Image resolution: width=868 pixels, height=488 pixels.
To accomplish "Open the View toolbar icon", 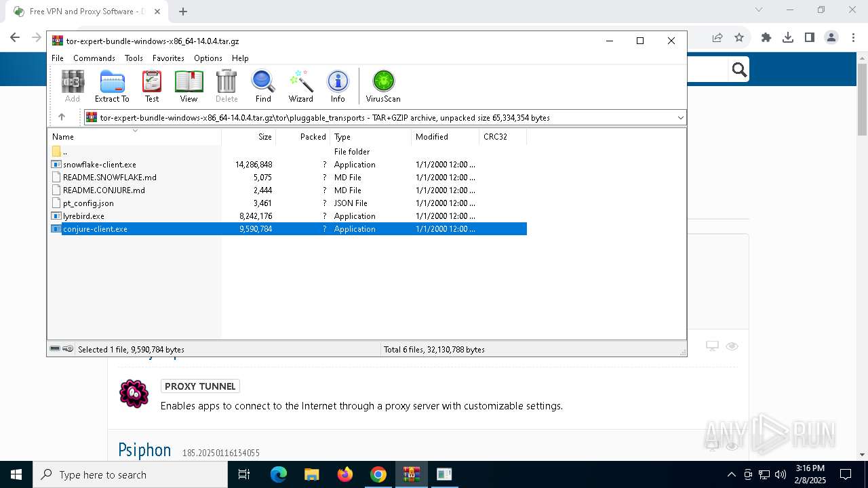I will [189, 86].
